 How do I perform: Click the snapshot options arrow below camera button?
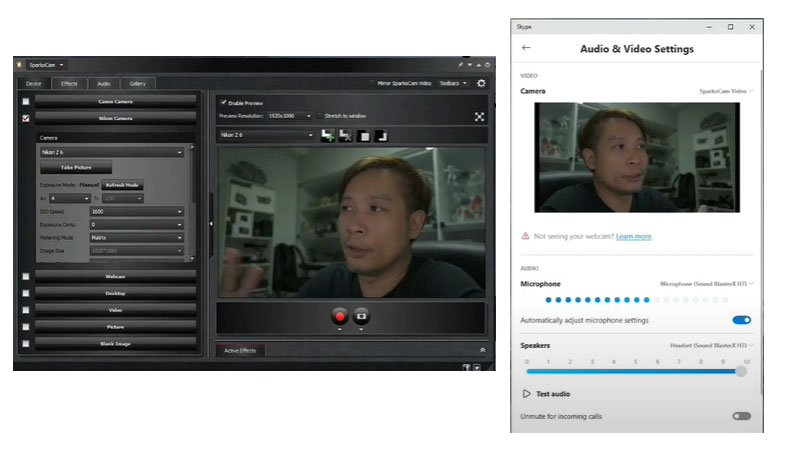coord(361,330)
